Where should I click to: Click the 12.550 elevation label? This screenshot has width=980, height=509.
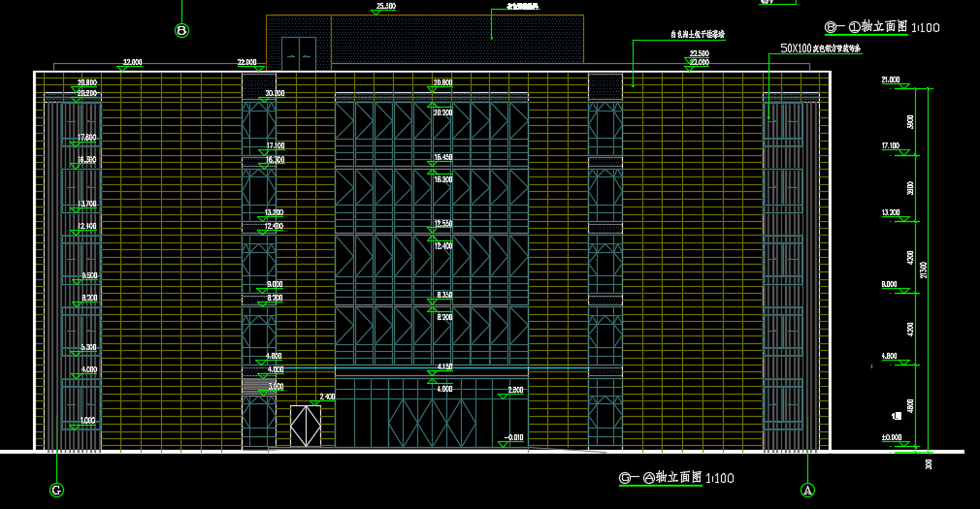443,224
